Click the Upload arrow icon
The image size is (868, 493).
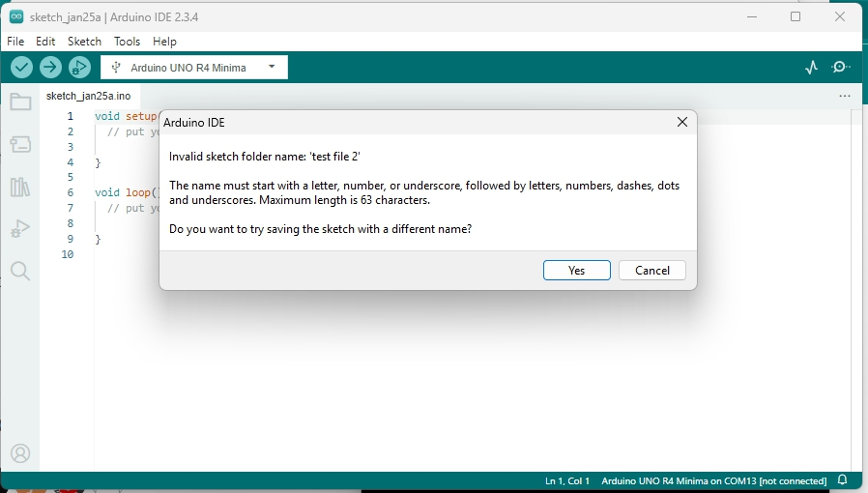(x=50, y=68)
